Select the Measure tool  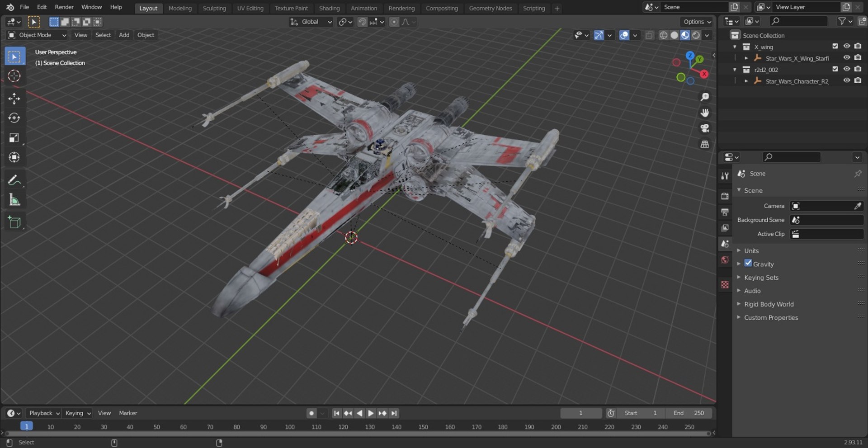pos(14,200)
